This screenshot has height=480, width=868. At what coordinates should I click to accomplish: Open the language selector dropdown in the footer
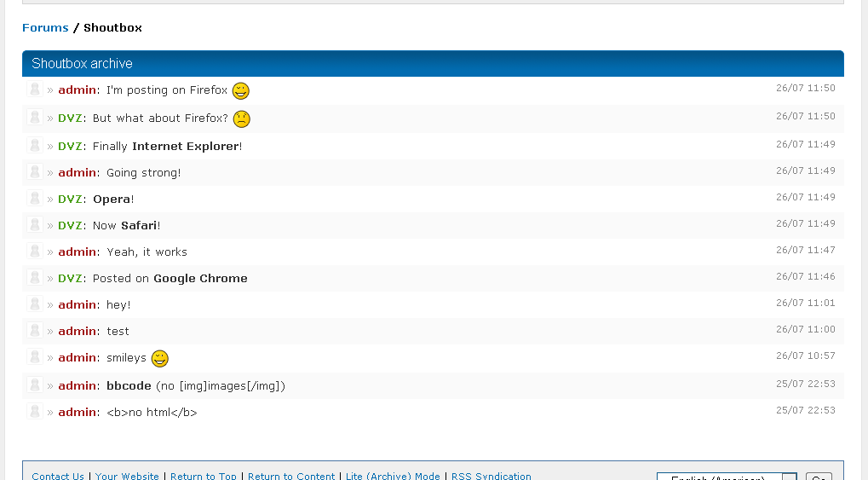pos(727,477)
